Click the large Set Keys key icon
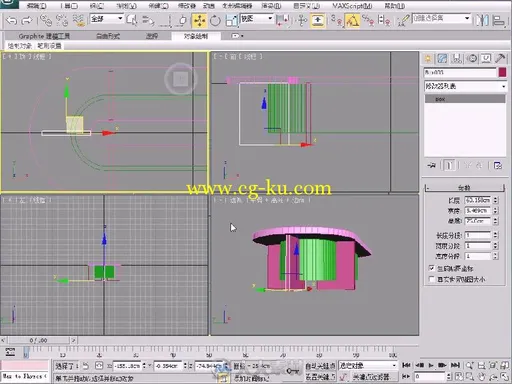This screenshot has width=512, height=384. [293, 371]
